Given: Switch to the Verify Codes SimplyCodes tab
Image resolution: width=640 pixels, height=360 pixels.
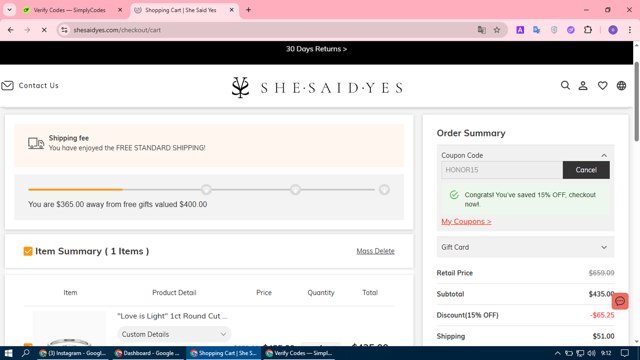Looking at the screenshot, I should pyautogui.click(x=69, y=10).
